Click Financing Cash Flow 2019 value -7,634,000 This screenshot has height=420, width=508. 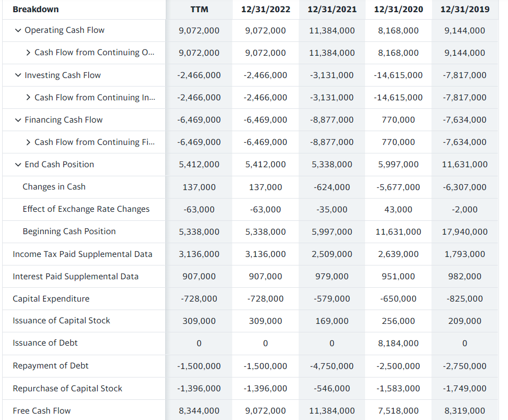click(x=465, y=120)
